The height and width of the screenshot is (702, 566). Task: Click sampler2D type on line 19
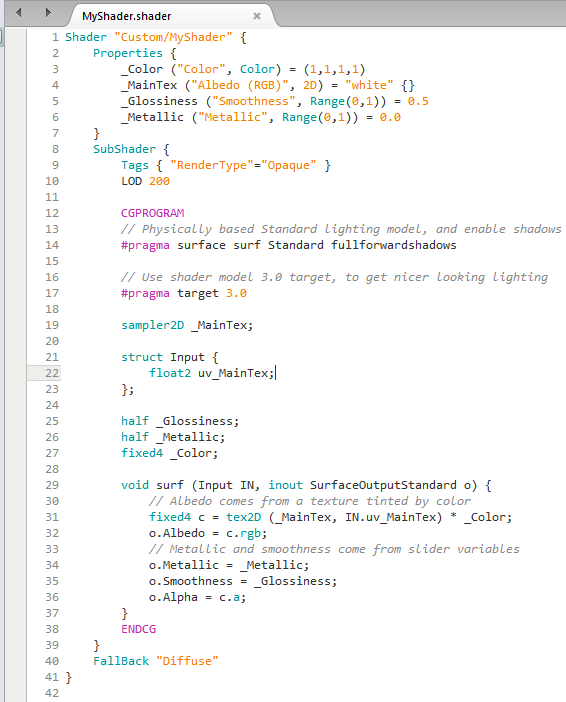click(x=153, y=325)
